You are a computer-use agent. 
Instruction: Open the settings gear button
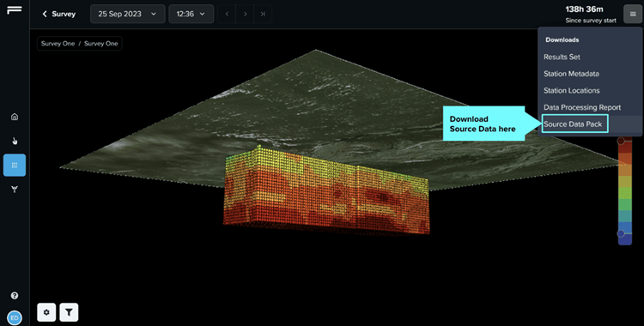46,312
